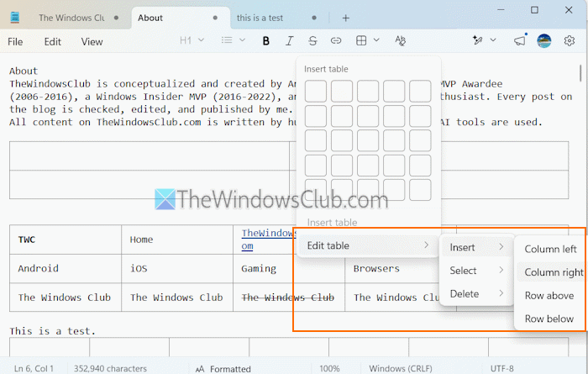The width and height of the screenshot is (588, 374).
Task: Clear formatting using the Ab icon
Action: (x=401, y=40)
